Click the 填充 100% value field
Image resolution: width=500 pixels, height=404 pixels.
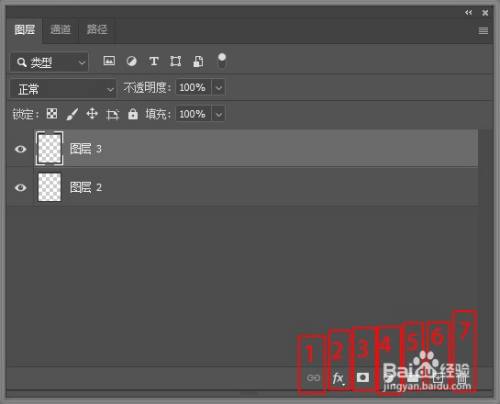coord(193,114)
